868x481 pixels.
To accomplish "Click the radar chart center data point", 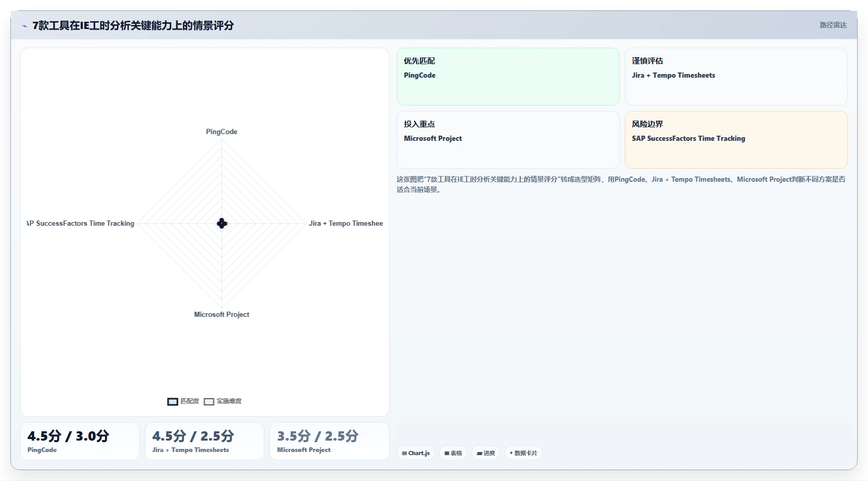I will pyautogui.click(x=222, y=224).
